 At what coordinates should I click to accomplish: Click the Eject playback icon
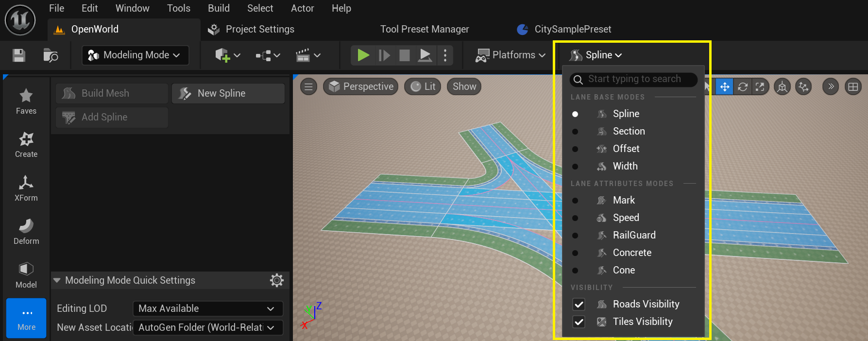pos(425,55)
